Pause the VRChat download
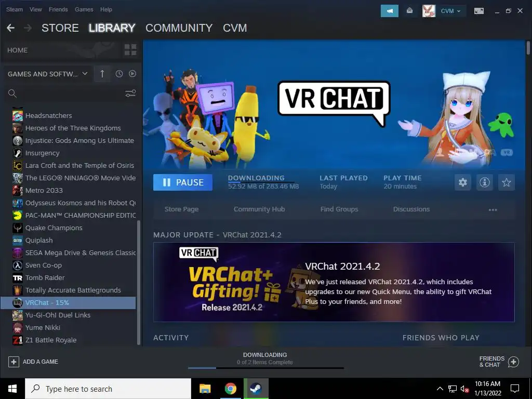Screen dimensions: 532x399 [183, 182]
